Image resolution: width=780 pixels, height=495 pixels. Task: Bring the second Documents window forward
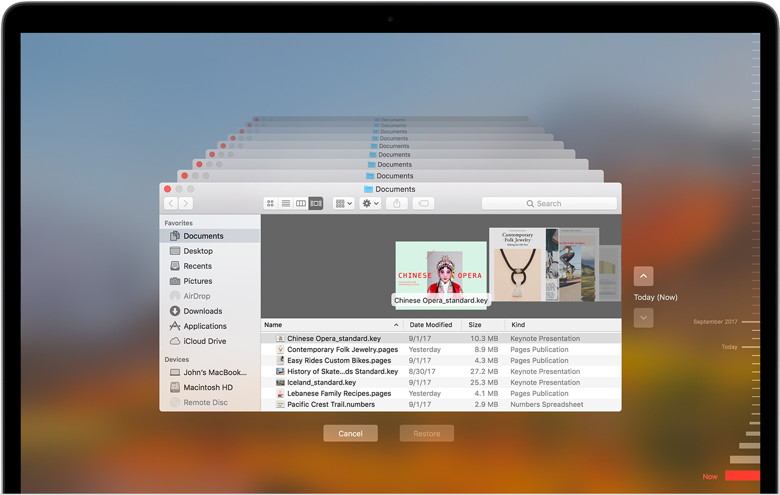pyautogui.click(x=390, y=176)
